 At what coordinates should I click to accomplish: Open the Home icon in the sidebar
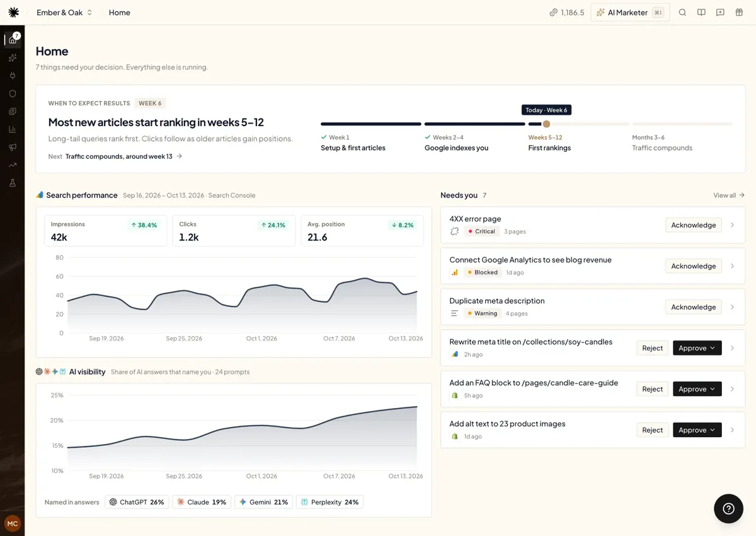coord(13,40)
